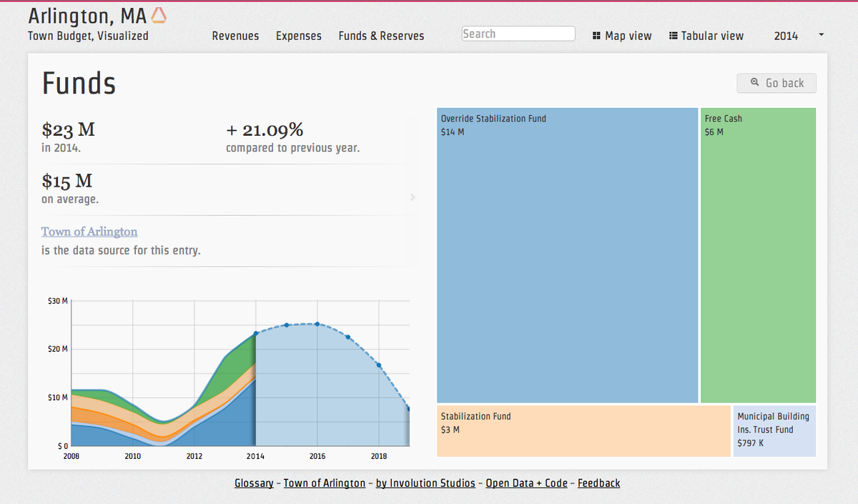Click the Map view grid icon
The image size is (858, 504).
[596, 36]
